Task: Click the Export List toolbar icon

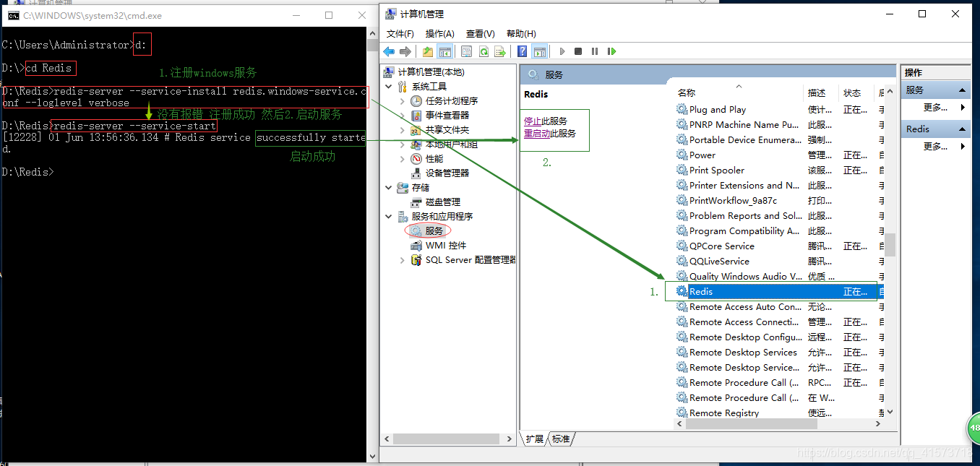Action: pos(499,51)
